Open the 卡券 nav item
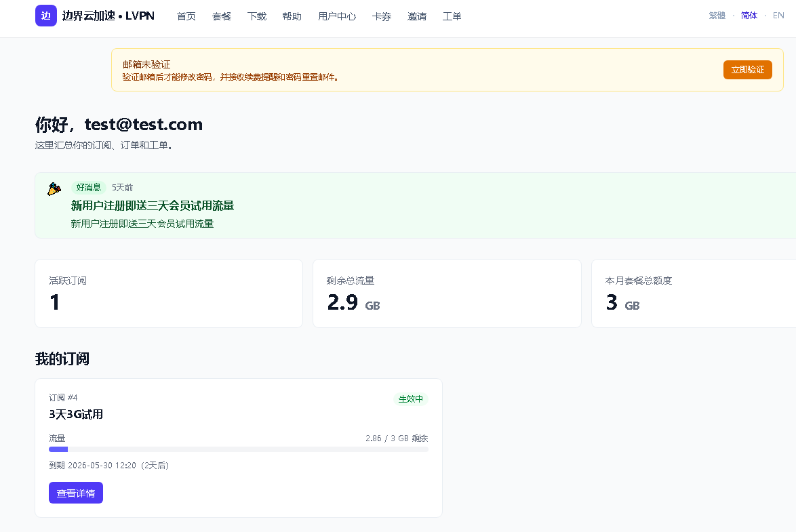 pos(382,16)
